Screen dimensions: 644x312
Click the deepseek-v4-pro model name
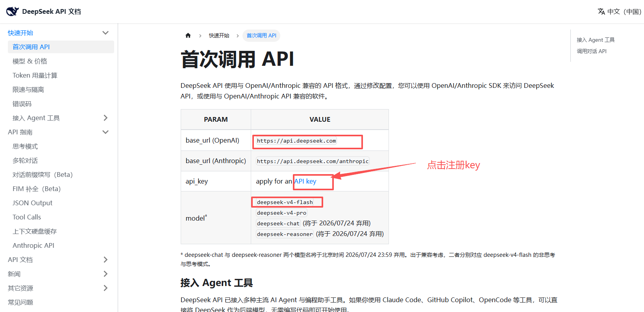coord(281,213)
